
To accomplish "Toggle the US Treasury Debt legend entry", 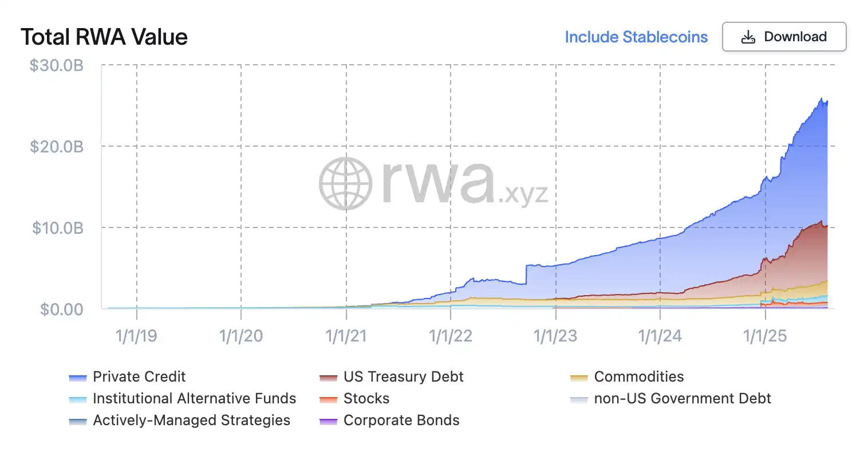I will pyautogui.click(x=403, y=376).
